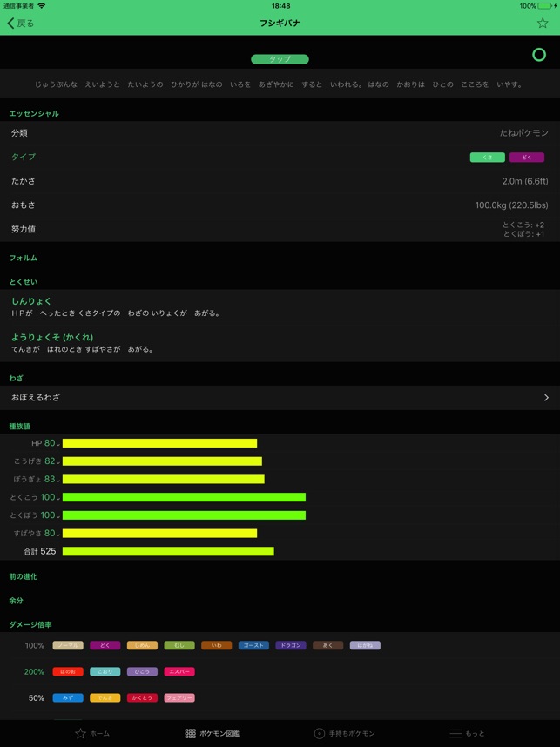
Task: Open the おぼえるわざ moves list
Action: [280, 397]
